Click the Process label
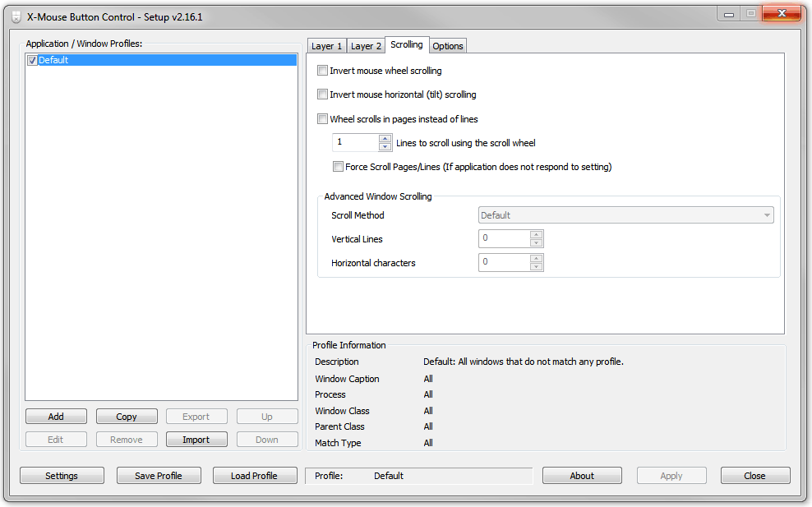The height and width of the screenshot is (507, 812). click(330, 394)
